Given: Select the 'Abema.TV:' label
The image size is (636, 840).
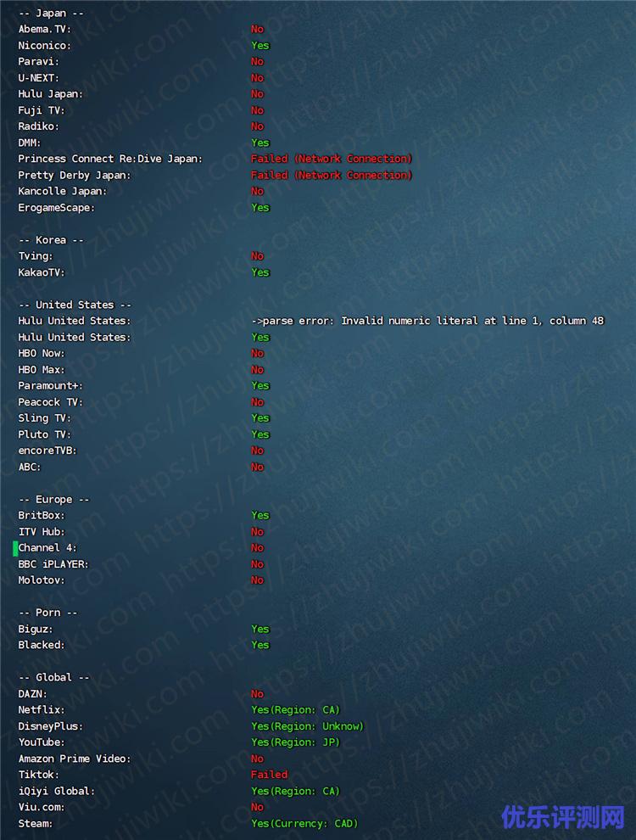Looking at the screenshot, I should pyautogui.click(x=44, y=29).
